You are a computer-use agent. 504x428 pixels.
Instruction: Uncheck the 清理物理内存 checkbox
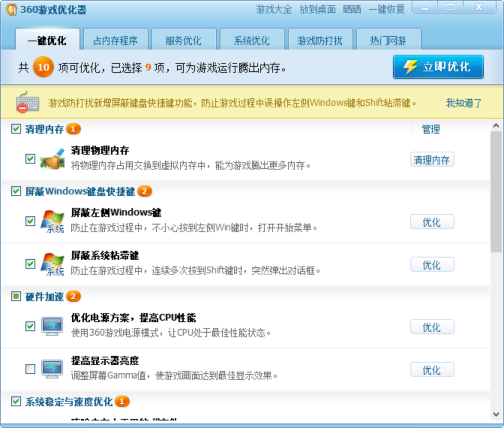coord(31,159)
